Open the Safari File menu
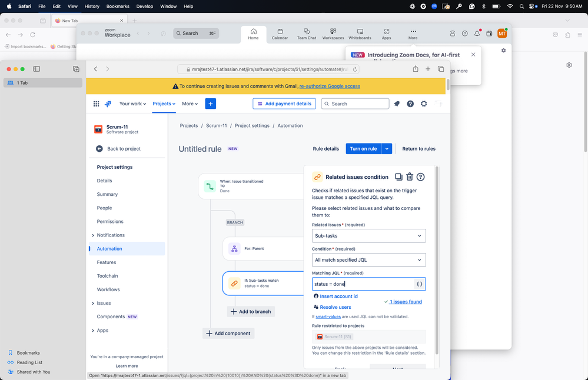Viewport: 588px width, 380px height. [42, 6]
